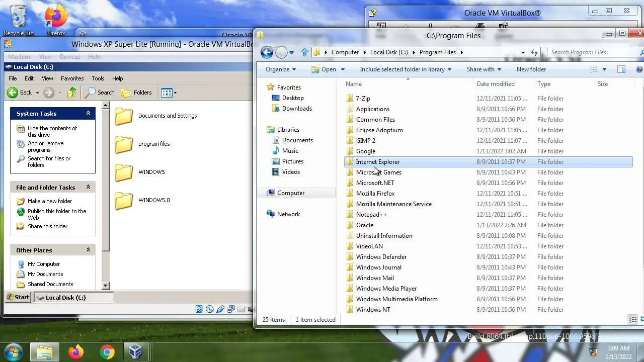Click the Explorer up-arrow icon
The width and height of the screenshot is (644, 362).
point(305,52)
